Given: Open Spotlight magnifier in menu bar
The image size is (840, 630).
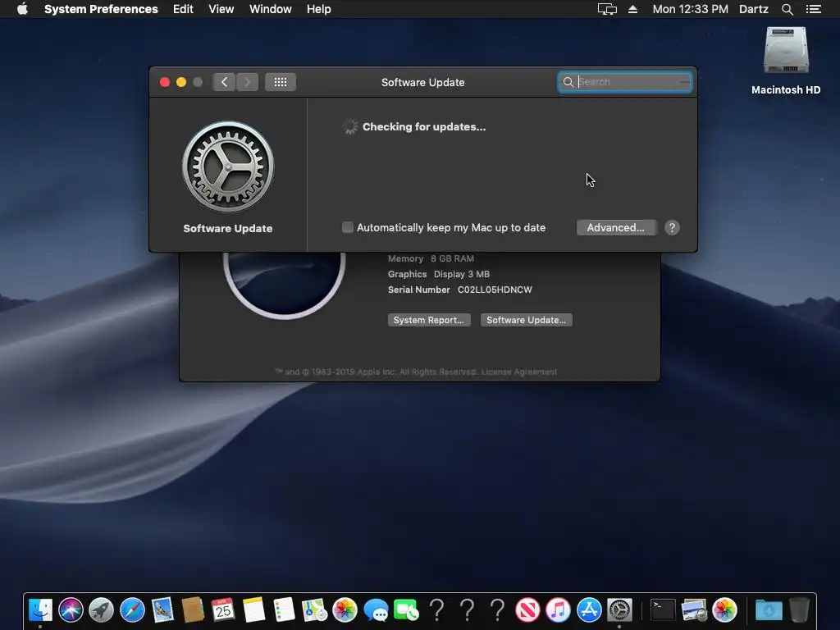Looking at the screenshot, I should point(787,9).
